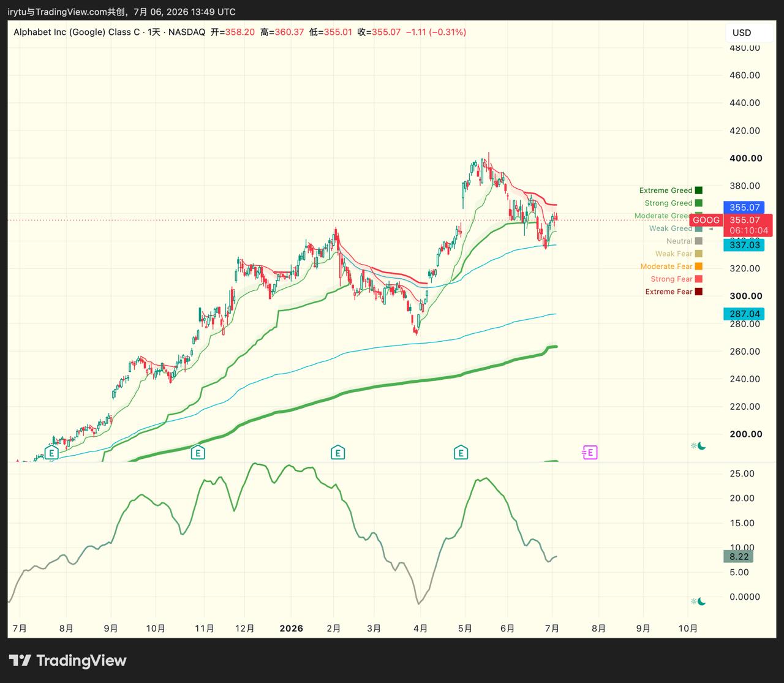
Task: Click the Extreme Greed dark green swatch
Action: point(699,191)
